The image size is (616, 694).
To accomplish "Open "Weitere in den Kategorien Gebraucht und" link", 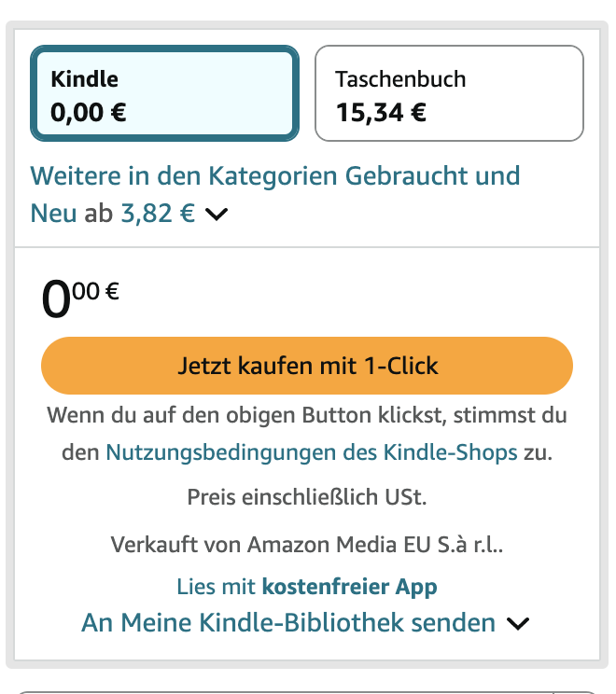I will (275, 175).
